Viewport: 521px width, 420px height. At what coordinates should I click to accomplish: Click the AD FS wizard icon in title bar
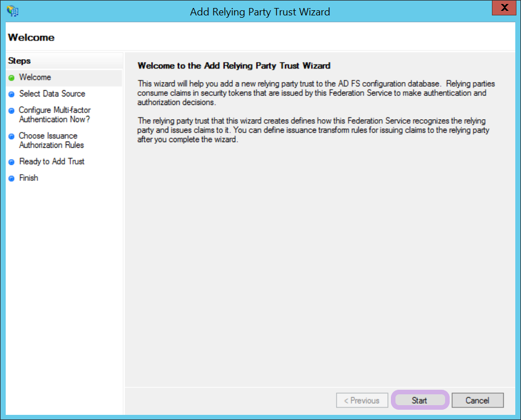(12, 11)
